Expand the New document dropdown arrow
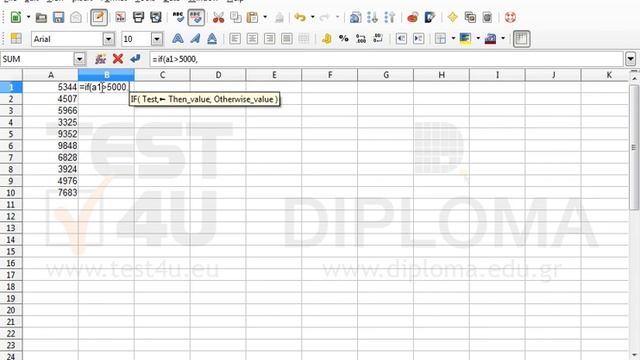This screenshot has width=640, height=360. 28,18
